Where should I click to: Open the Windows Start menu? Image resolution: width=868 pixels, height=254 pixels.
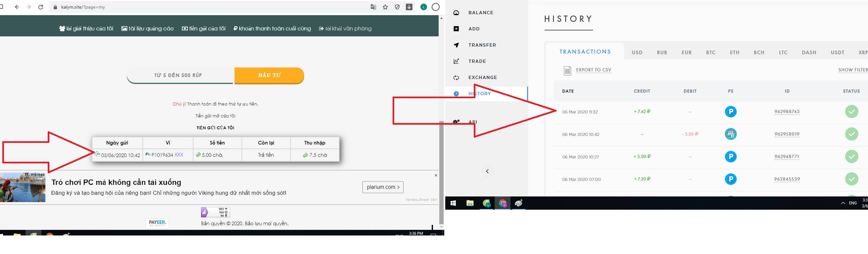coord(453,203)
